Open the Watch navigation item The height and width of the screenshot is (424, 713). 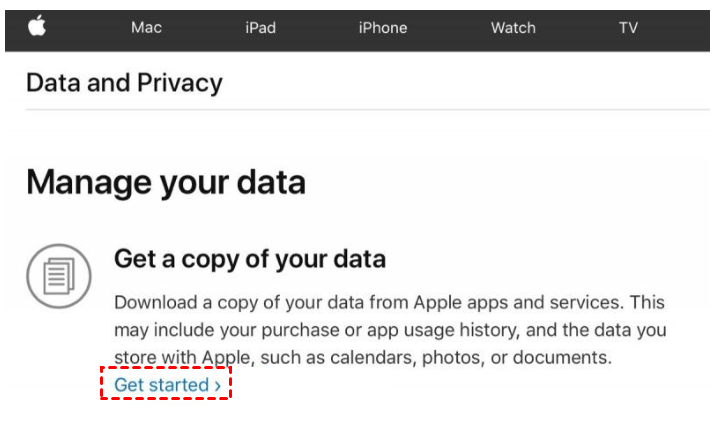pos(513,28)
